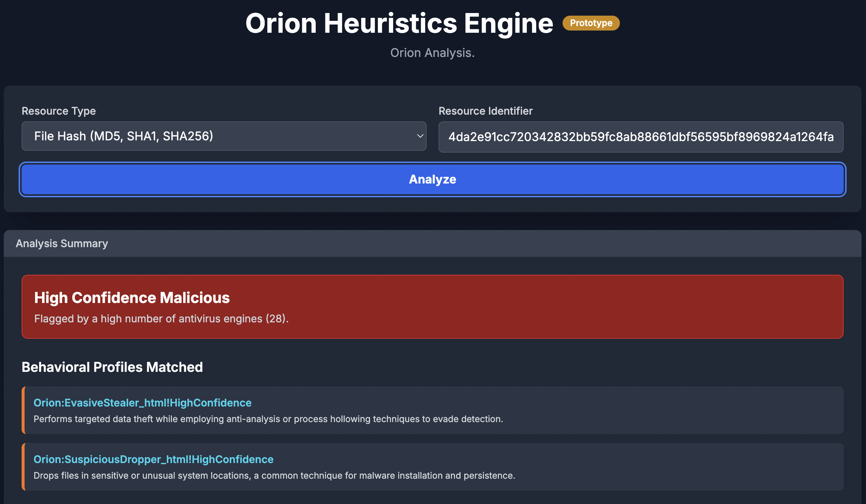Click the SuspiciousDropper drops files description
This screenshot has width=866, height=504.
point(274,476)
